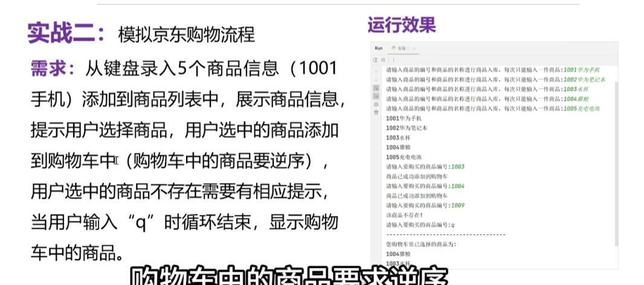Click the 运行效果 heading
This screenshot has height=285, width=644.
pyautogui.click(x=401, y=25)
